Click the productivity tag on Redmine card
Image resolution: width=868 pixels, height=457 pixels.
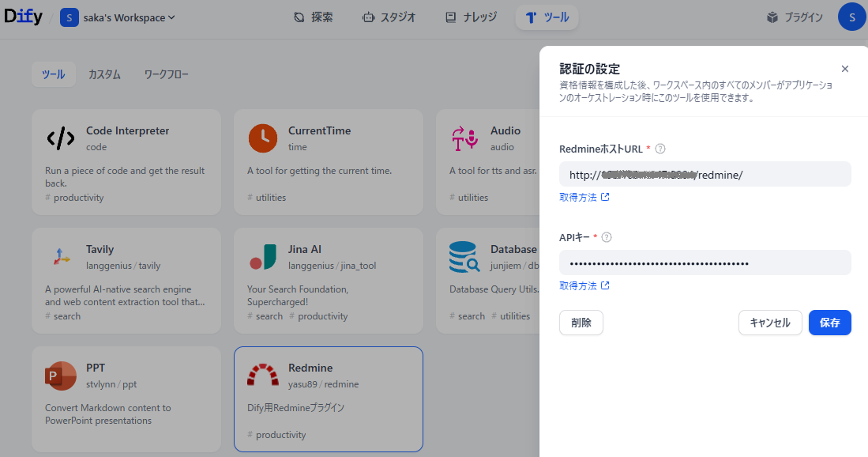276,435
